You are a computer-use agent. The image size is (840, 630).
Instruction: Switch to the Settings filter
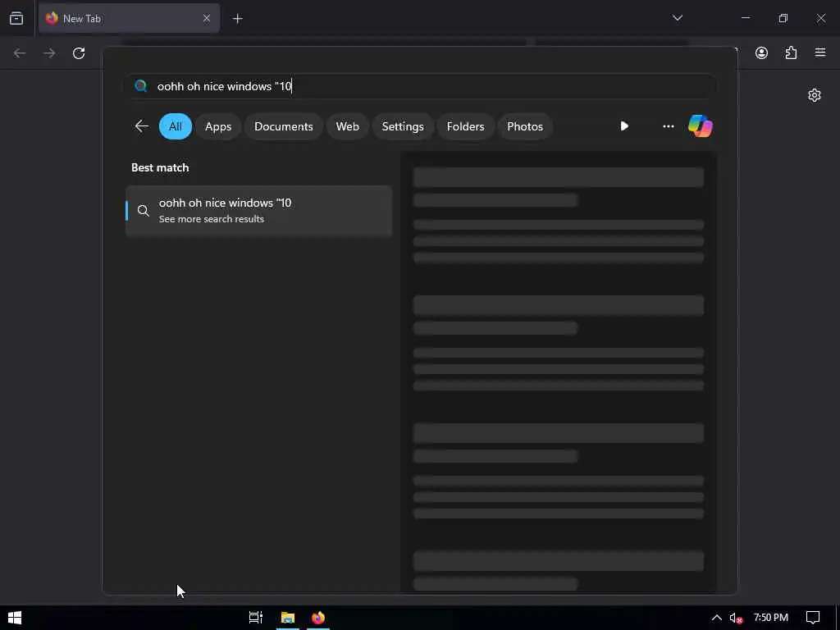(402, 126)
